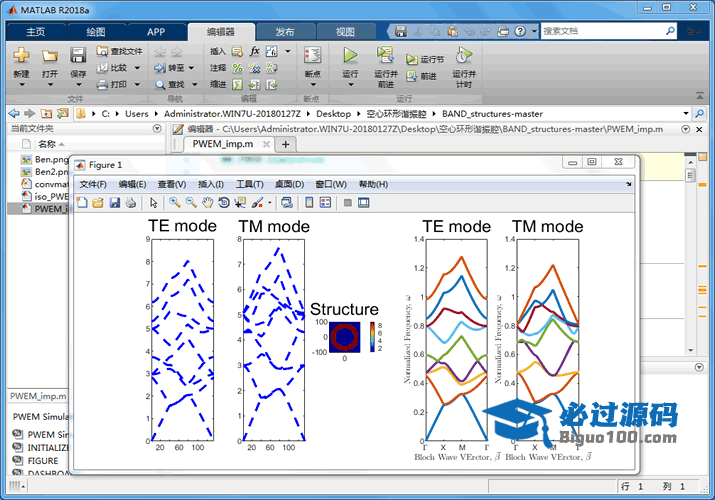The width and height of the screenshot is (715, 500).
Task: Click the 运行并计时 run and time button
Action: pyautogui.click(x=464, y=67)
